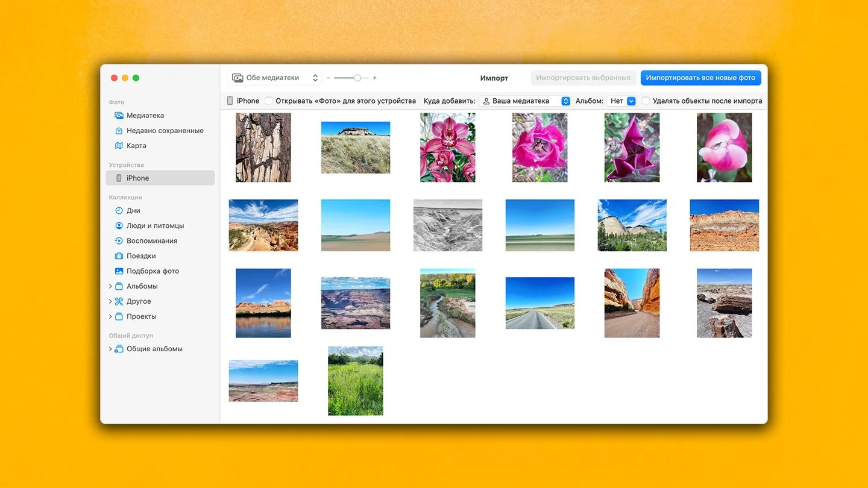Click the Карта map icon
This screenshot has width=868, height=488.
point(119,146)
